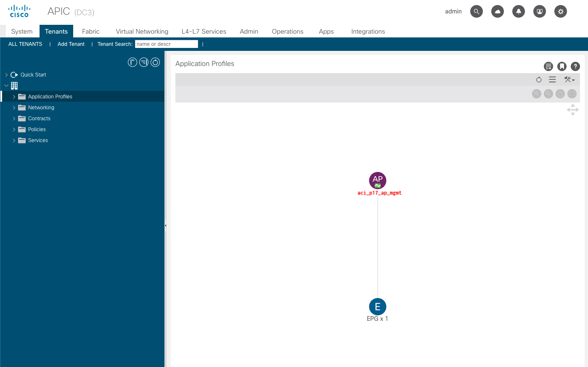The width and height of the screenshot is (588, 367).
Task: Open help with the question mark icon
Action: tap(575, 66)
